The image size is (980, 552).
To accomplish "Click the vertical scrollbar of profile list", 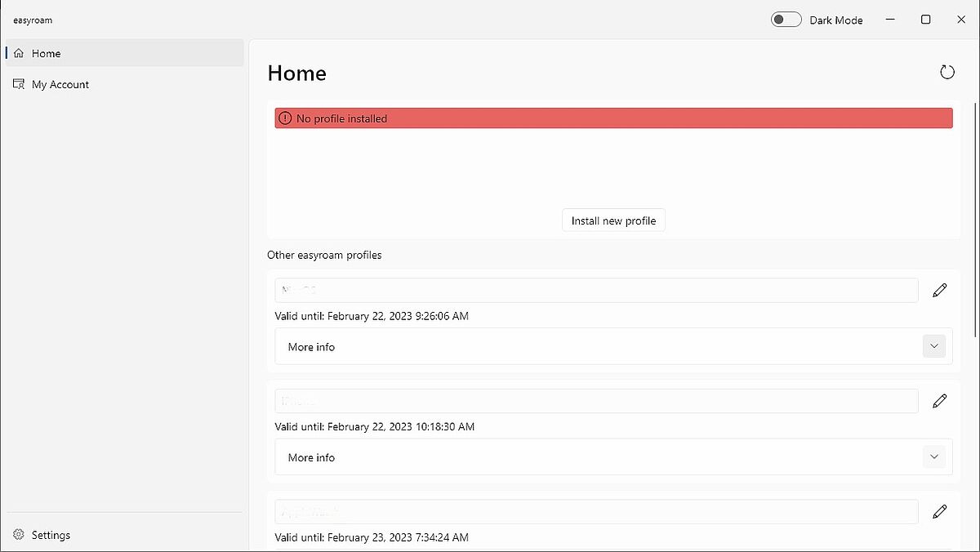I will point(976,220).
